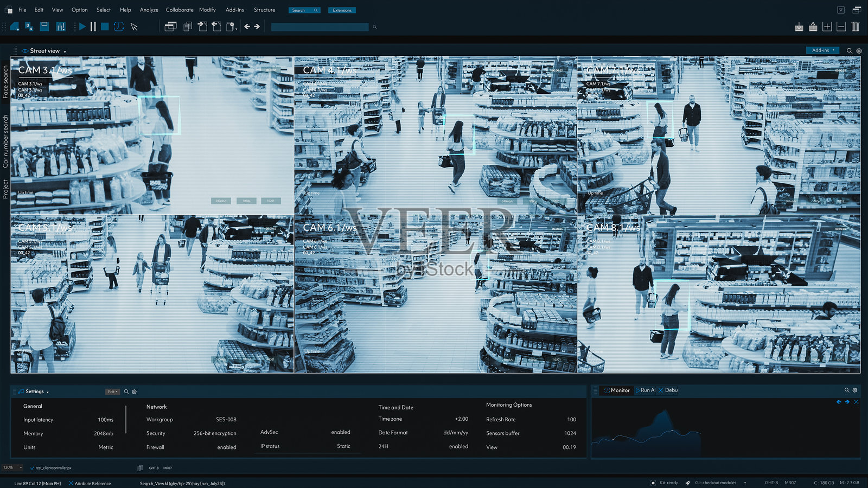Click the save disk icon

click(x=44, y=26)
